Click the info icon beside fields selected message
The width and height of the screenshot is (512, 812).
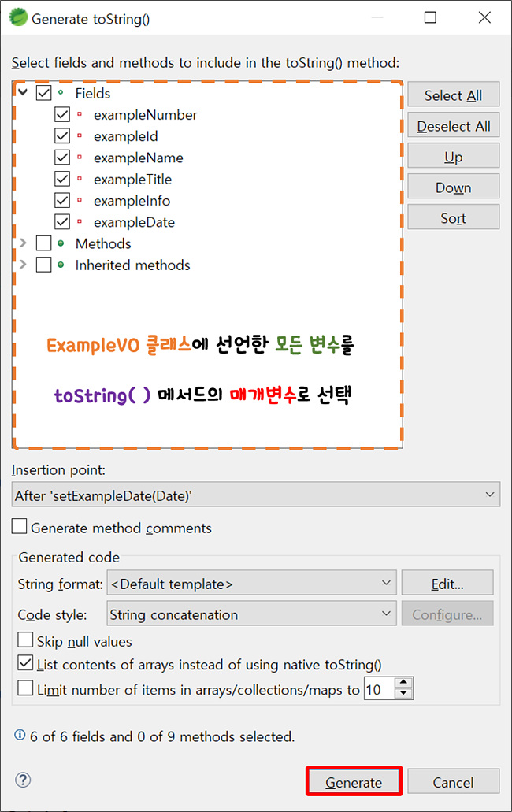click(x=20, y=734)
